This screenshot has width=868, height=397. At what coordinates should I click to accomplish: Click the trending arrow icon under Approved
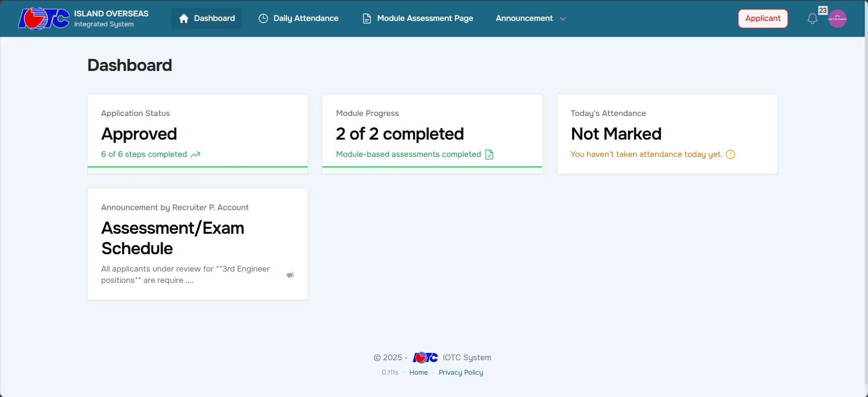click(x=195, y=155)
